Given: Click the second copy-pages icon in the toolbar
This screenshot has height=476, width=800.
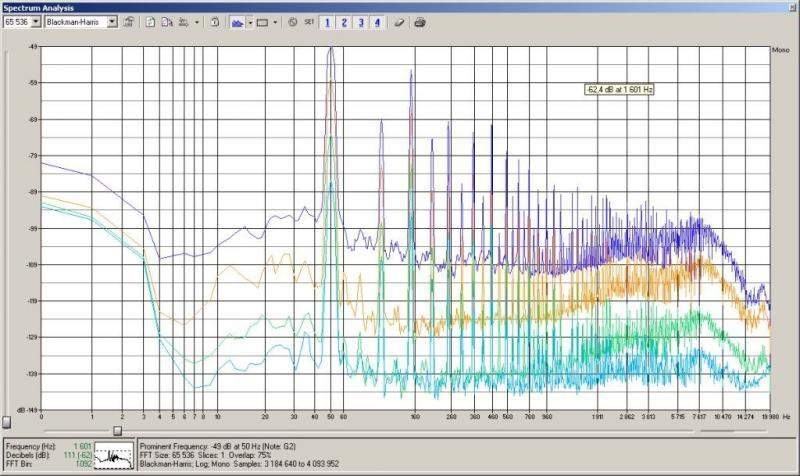Looking at the screenshot, I should click(167, 22).
